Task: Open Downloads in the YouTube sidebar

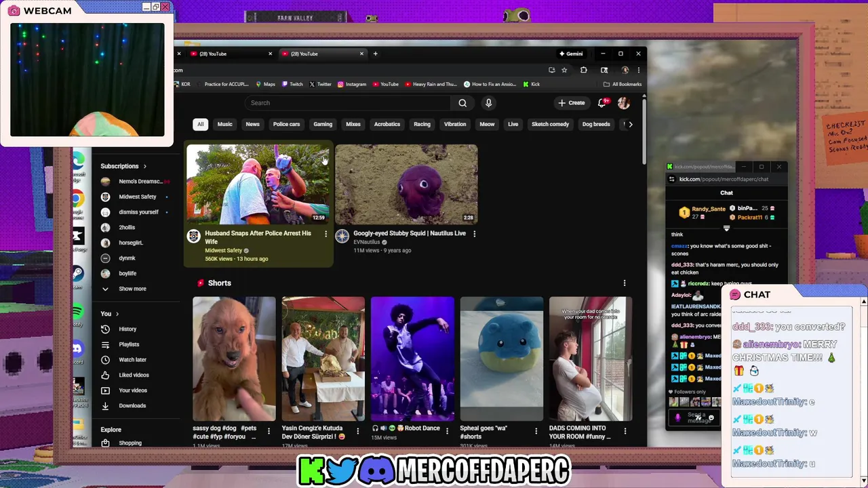Action: pyautogui.click(x=132, y=406)
